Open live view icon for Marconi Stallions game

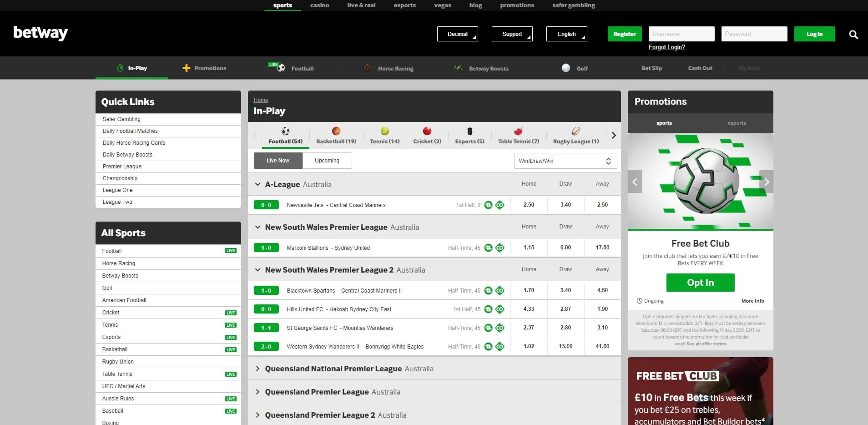click(x=500, y=248)
